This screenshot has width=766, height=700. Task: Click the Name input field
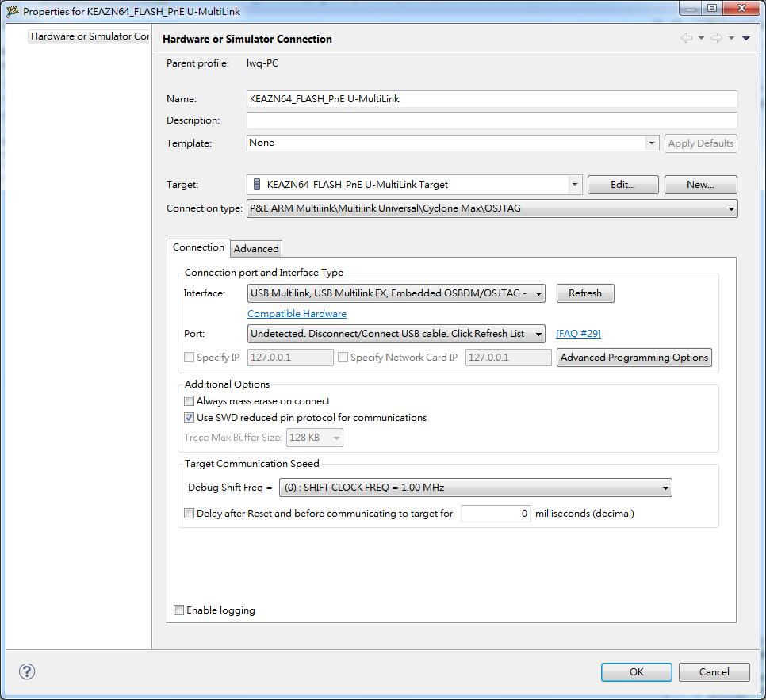click(x=492, y=99)
